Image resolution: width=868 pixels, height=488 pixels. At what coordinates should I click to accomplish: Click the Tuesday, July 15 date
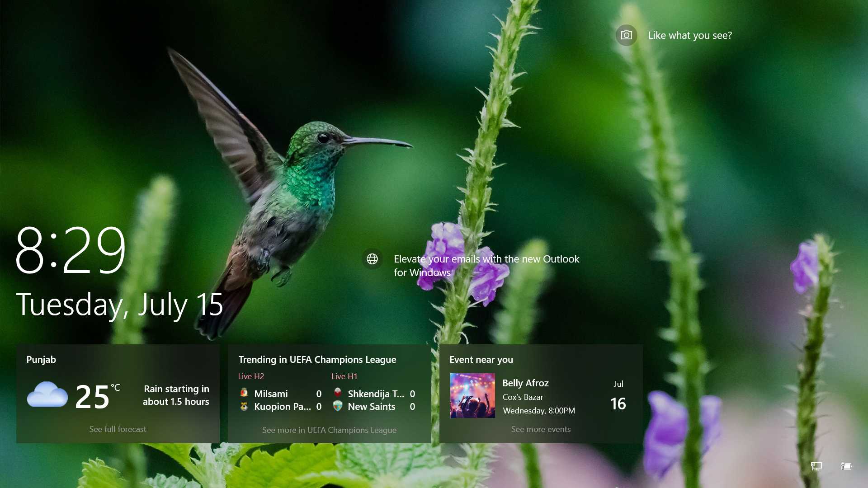click(120, 305)
